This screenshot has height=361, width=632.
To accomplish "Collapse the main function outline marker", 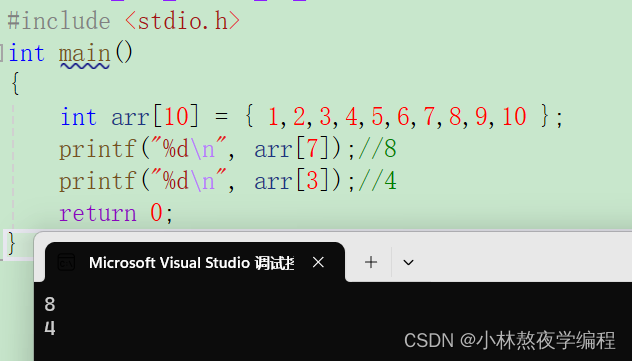I will [2, 54].
